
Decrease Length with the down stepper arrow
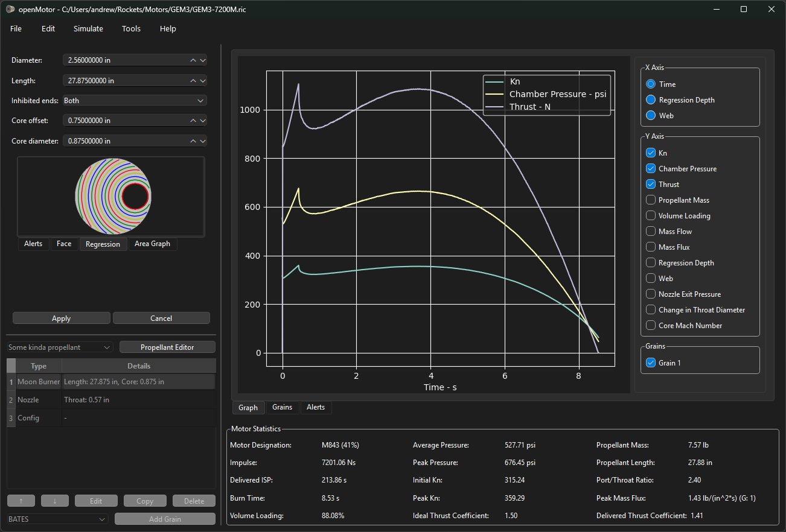tap(203, 80)
